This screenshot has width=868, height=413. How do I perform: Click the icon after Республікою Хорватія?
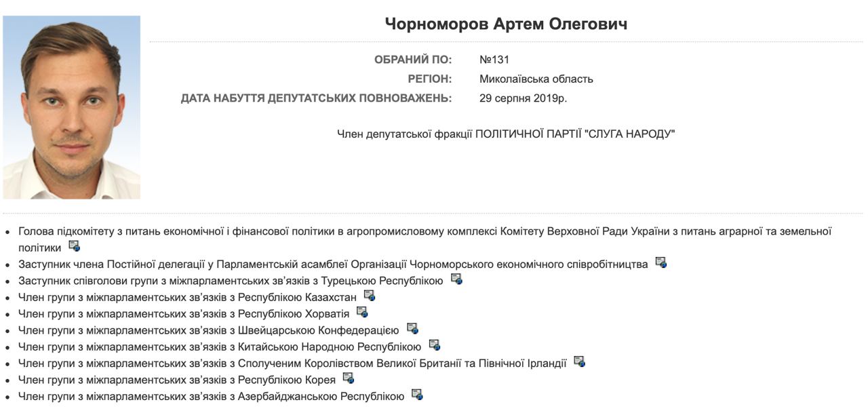[362, 312]
